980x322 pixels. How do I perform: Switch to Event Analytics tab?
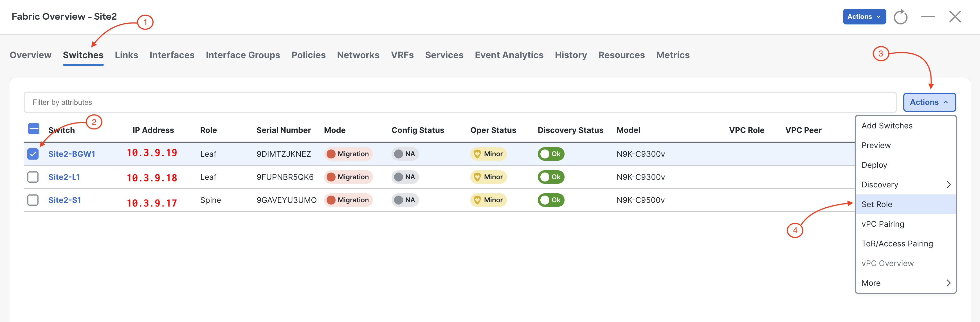509,55
